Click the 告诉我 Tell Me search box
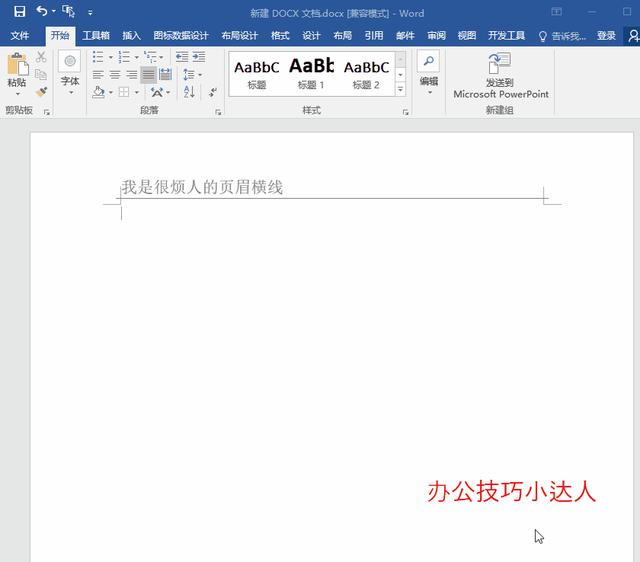The width and height of the screenshot is (640, 562). pyautogui.click(x=562, y=36)
